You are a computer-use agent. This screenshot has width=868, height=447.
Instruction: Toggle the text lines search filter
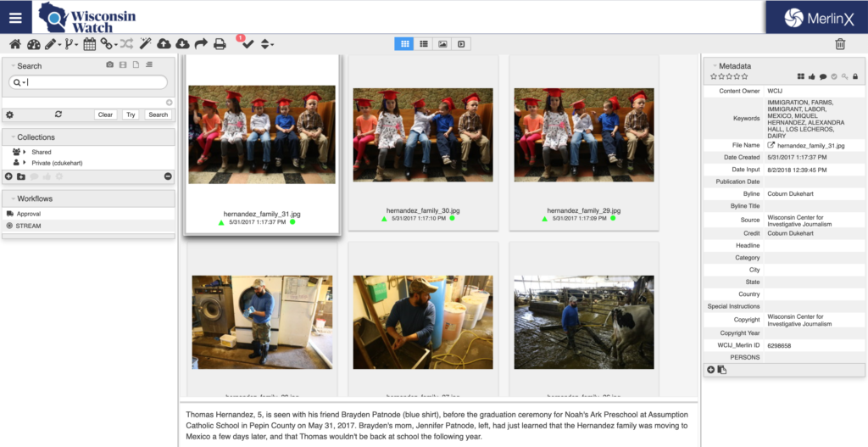pyautogui.click(x=149, y=64)
